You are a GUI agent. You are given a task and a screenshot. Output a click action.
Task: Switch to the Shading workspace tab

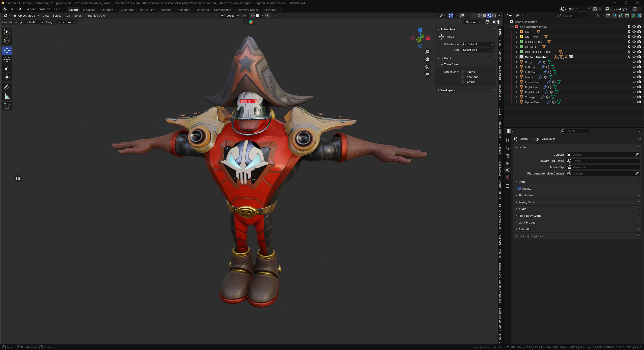point(166,10)
